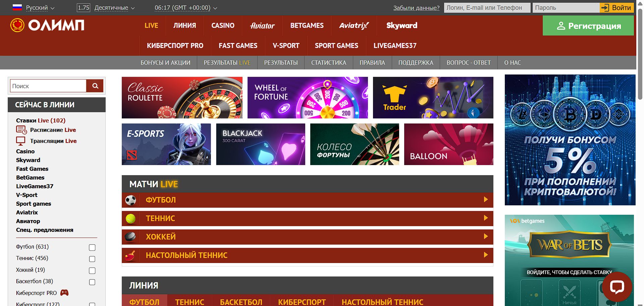The height and width of the screenshot is (306, 644).
Task: Click the gamepad icon next to Киберспорт PRO
Action: (x=64, y=293)
